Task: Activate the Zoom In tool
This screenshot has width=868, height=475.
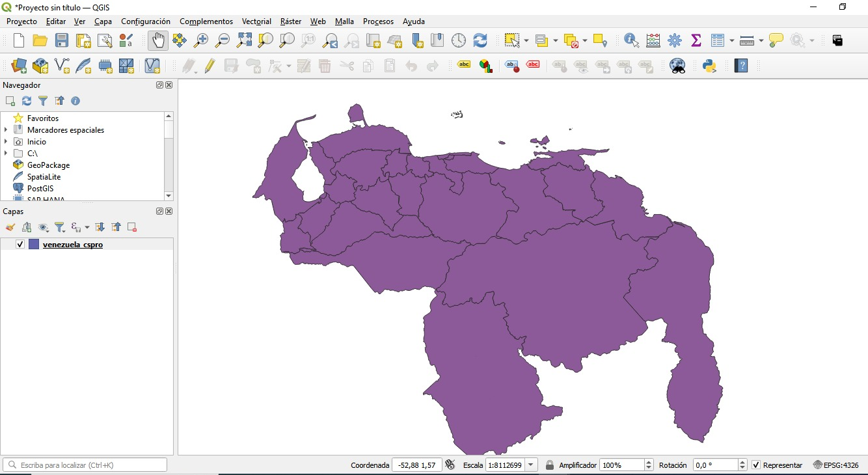Action: click(201, 40)
